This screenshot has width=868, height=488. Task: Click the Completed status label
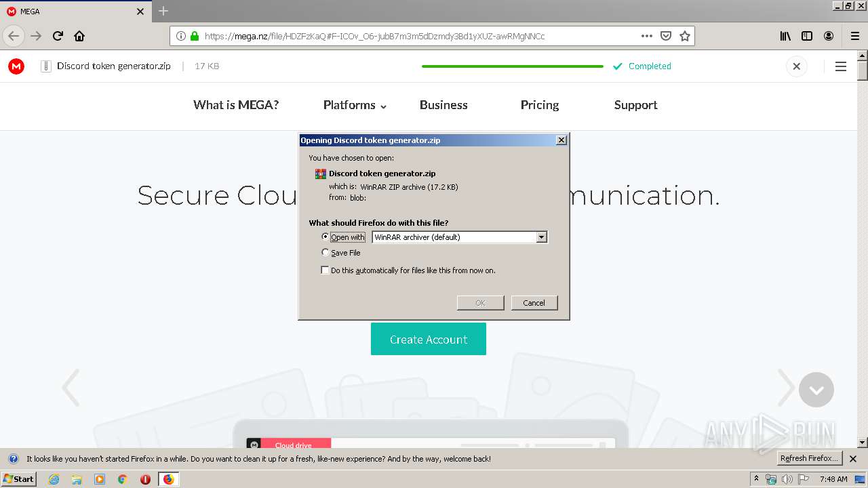click(x=650, y=66)
